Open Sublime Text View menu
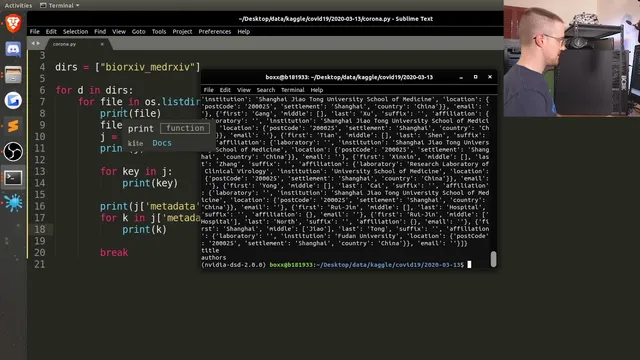Viewport: 640px width, 360px height. 119,31
